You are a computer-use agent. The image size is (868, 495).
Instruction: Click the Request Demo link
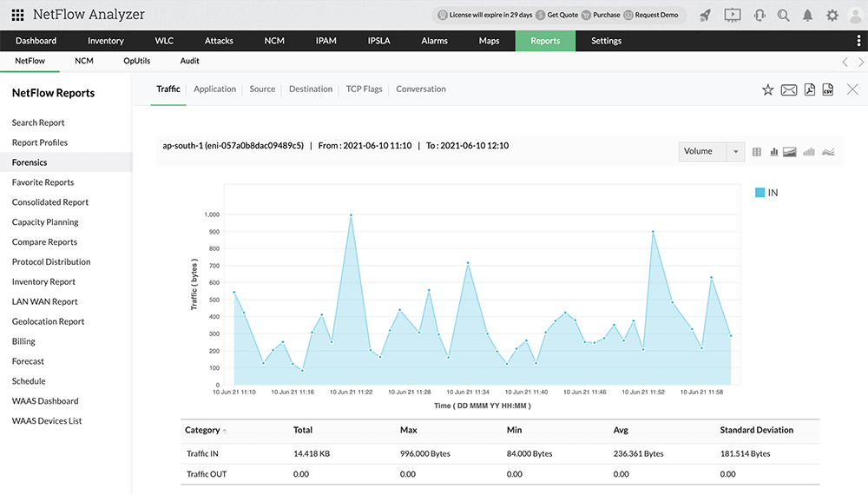(657, 15)
